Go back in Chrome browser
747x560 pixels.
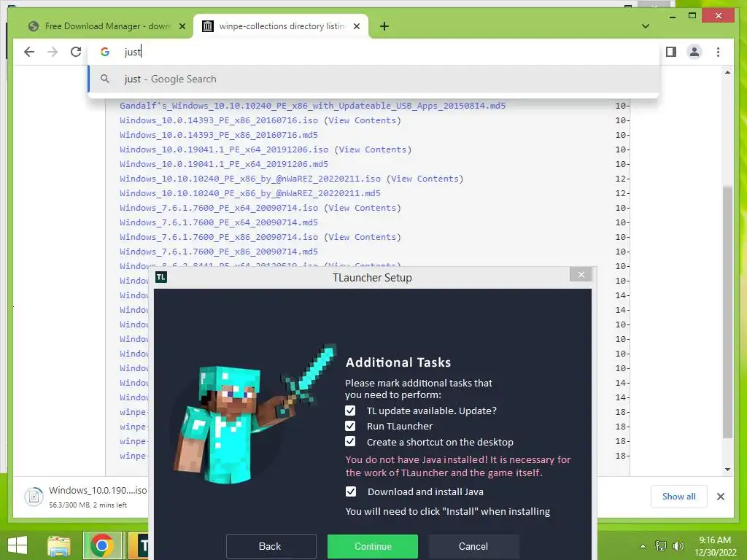29,52
